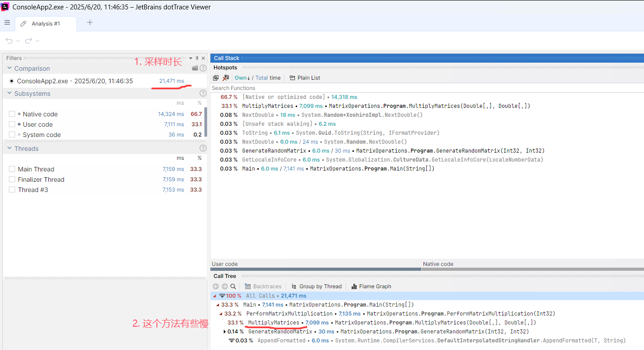644x350 pixels.
Task: Open the hamburger main menu
Action: click(x=7, y=23)
